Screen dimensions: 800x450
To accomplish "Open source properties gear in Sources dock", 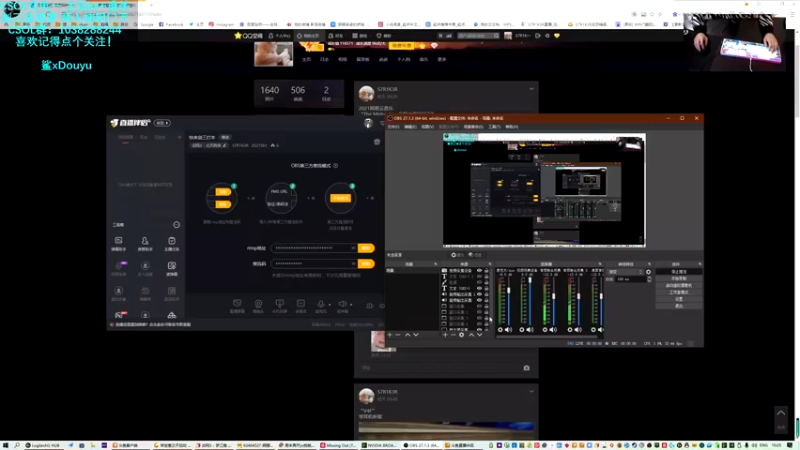I will (x=462, y=335).
